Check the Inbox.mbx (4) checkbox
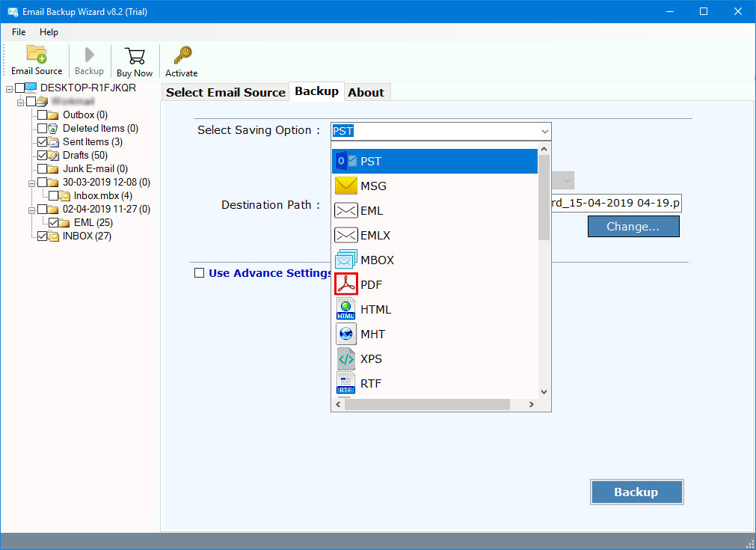Viewport: 756px width, 550px height. pyautogui.click(x=53, y=196)
